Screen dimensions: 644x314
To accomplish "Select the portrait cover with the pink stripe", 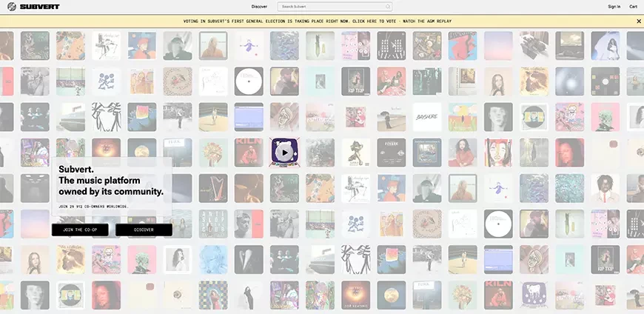I will [249, 224].
